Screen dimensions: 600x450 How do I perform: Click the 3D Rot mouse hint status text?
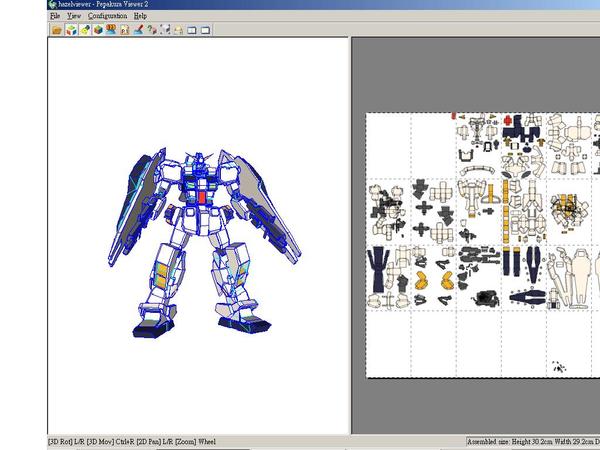click(x=131, y=442)
